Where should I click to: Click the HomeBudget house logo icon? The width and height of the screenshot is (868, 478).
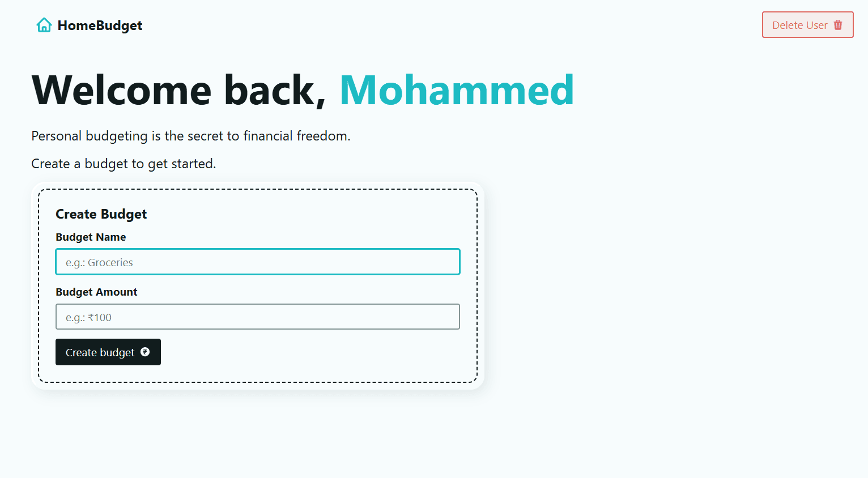pos(44,25)
